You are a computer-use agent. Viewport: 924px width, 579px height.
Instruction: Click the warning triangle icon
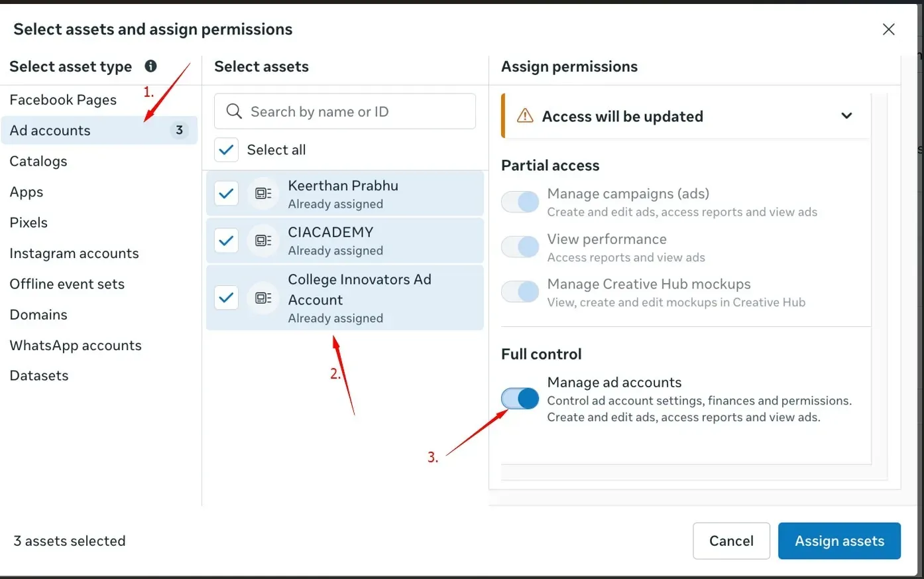coord(525,116)
